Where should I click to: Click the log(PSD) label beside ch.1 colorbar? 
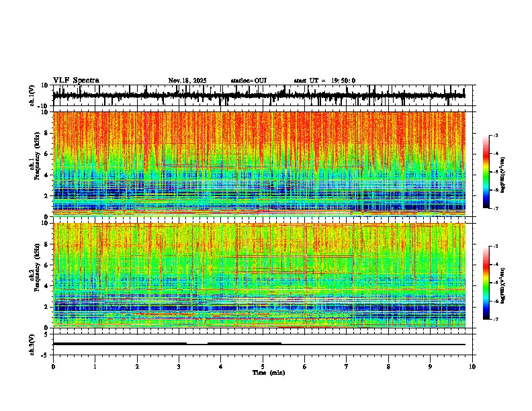click(503, 175)
